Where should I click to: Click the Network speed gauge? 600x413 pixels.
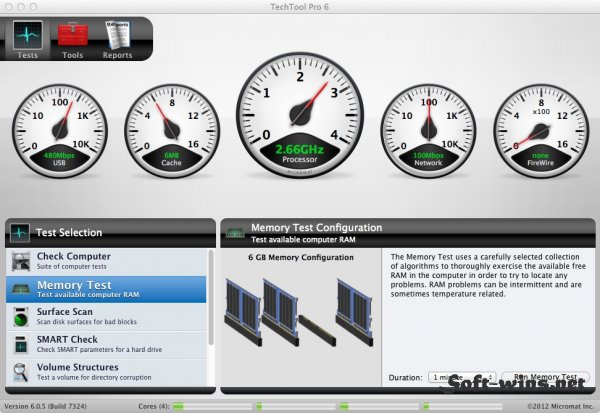429,131
